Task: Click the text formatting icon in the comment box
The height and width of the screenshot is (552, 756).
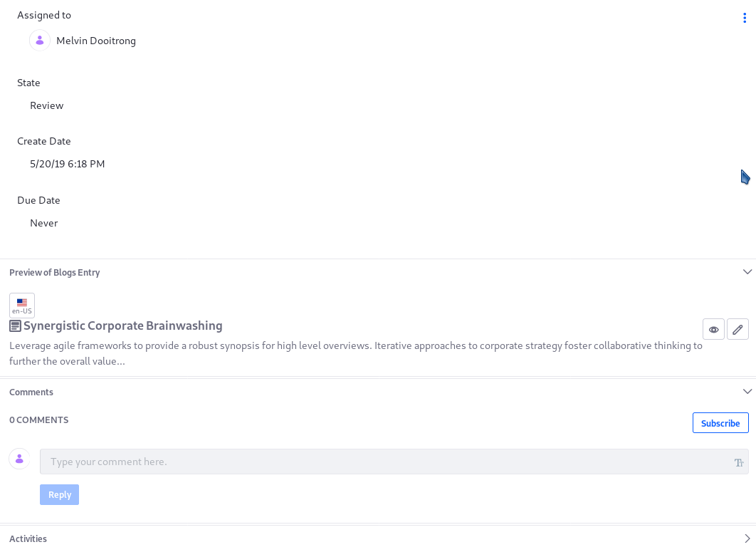Action: point(739,463)
